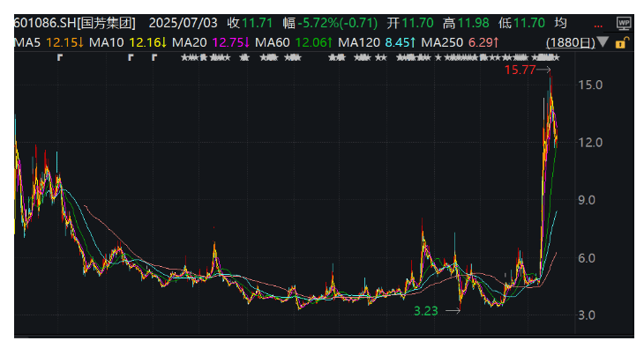
Task: Select the MA20 12.75 indicator label
Action: [211, 42]
